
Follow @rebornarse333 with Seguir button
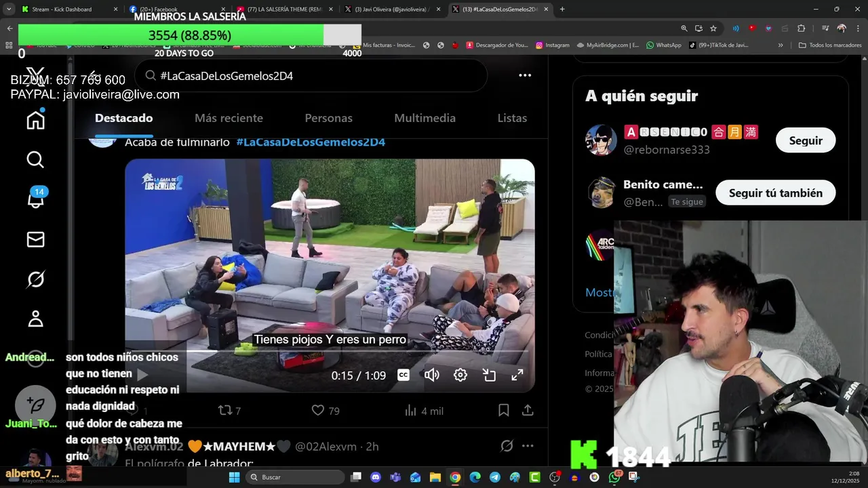coord(806,140)
